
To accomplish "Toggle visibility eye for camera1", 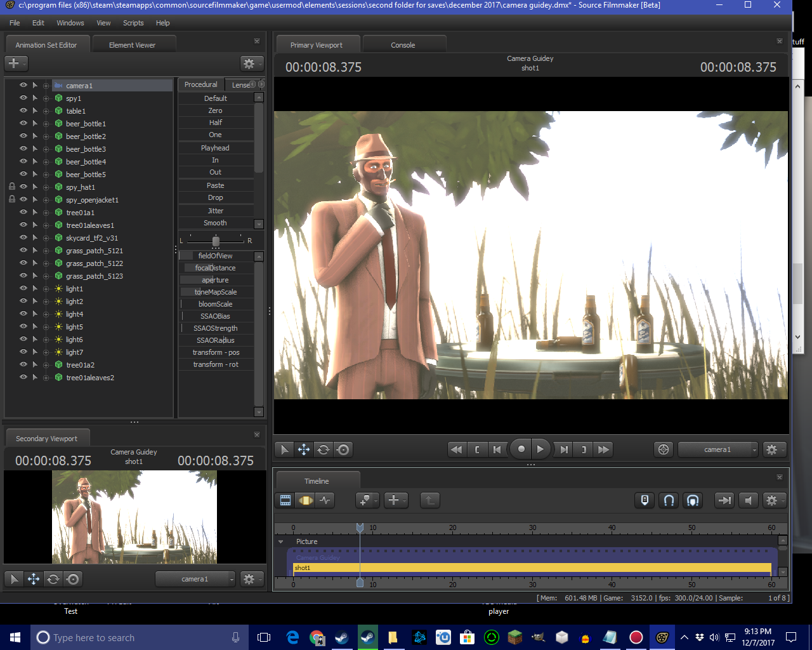I will click(23, 85).
